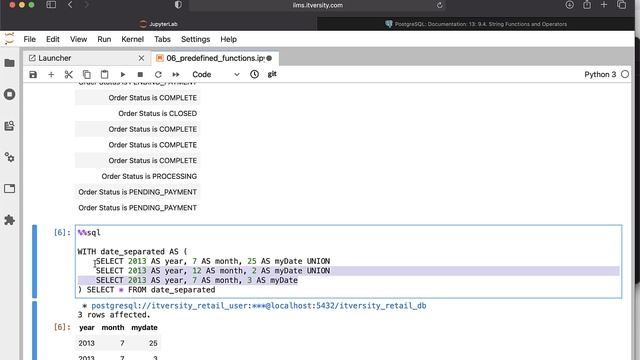Open the Tabs menu
The width and height of the screenshot is (640, 360).
point(162,39)
